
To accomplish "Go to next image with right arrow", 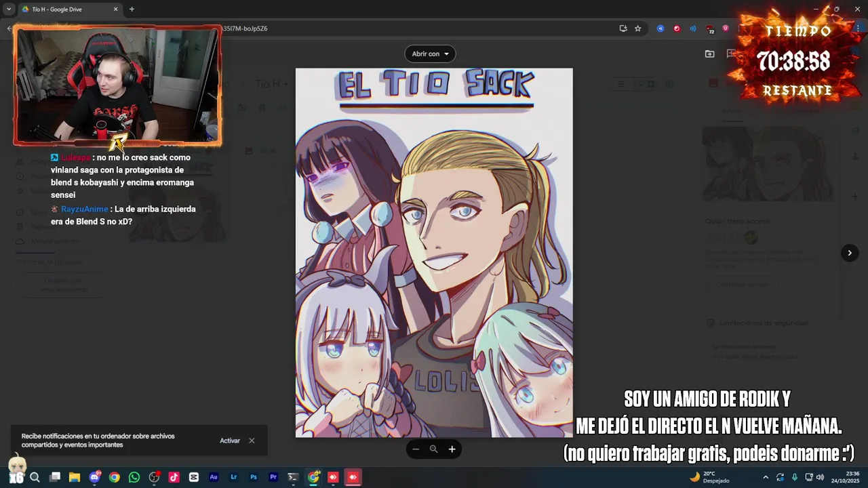I will (850, 253).
